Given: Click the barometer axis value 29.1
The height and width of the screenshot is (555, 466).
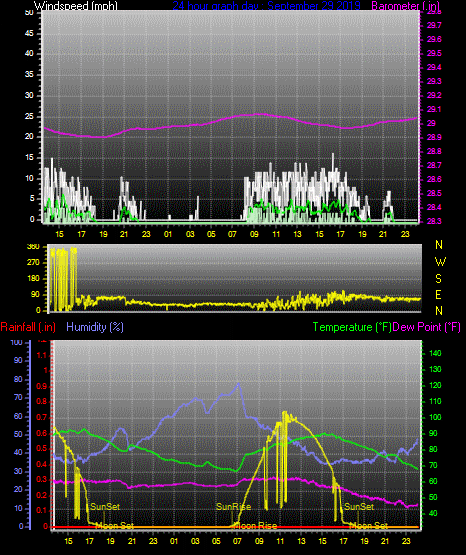Looking at the screenshot, I should tap(434, 109).
